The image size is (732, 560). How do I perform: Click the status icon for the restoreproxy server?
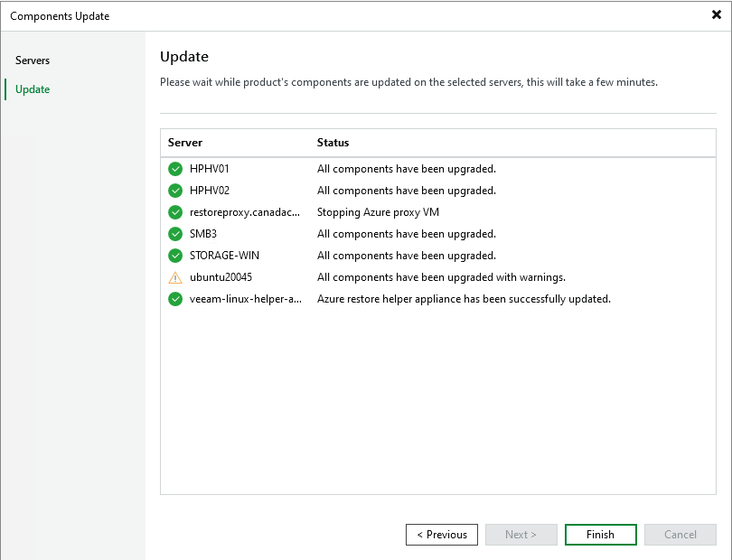pyautogui.click(x=175, y=212)
